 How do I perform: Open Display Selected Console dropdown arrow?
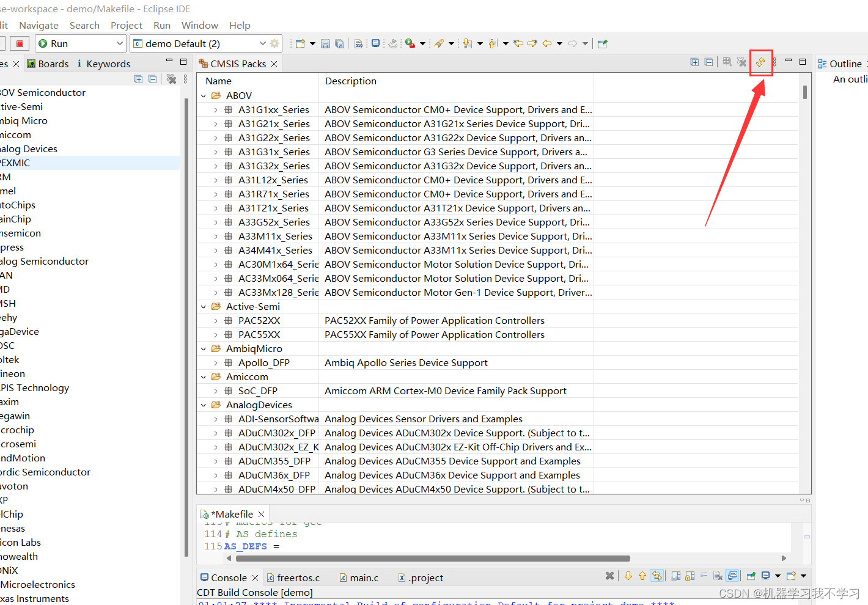pyautogui.click(x=778, y=576)
